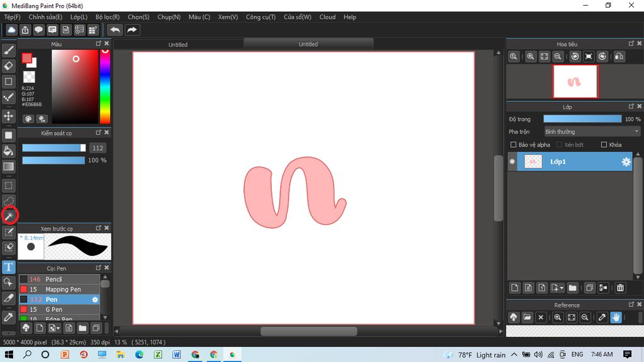
Task: Adjust brush size slider at 112
Action: [54, 148]
